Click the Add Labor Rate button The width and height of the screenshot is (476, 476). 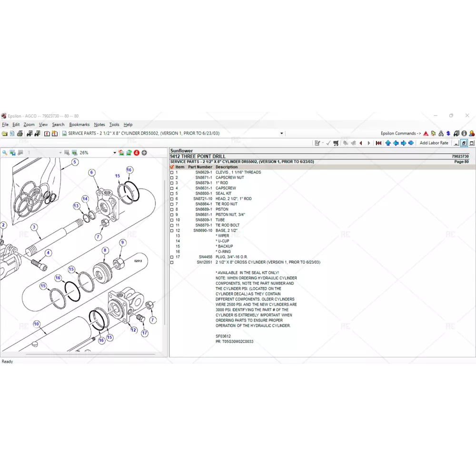[434, 143]
